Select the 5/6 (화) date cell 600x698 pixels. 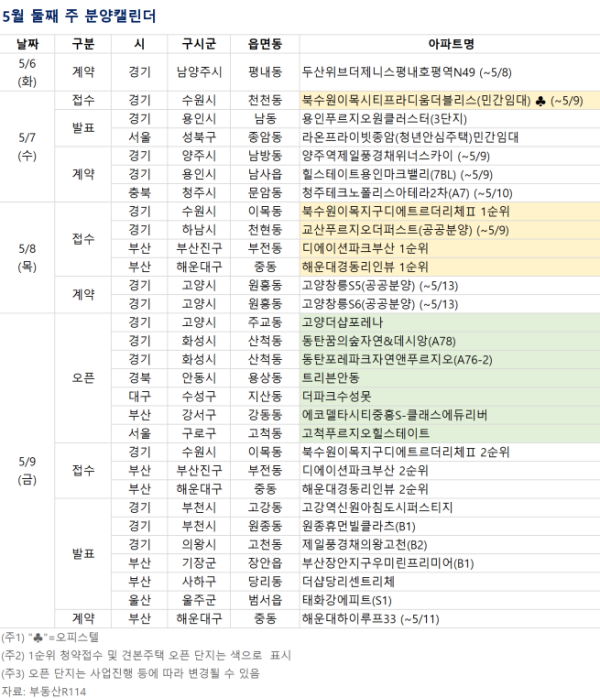coord(27,72)
